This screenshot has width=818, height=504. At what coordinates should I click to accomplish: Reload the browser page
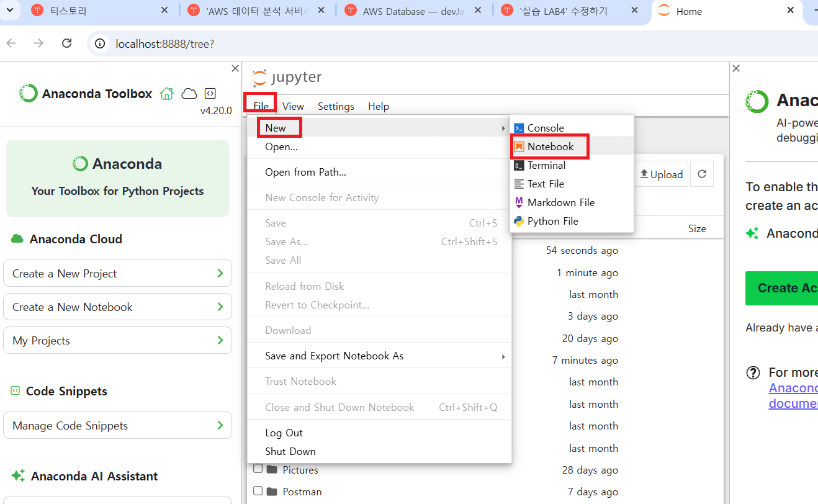[66, 43]
